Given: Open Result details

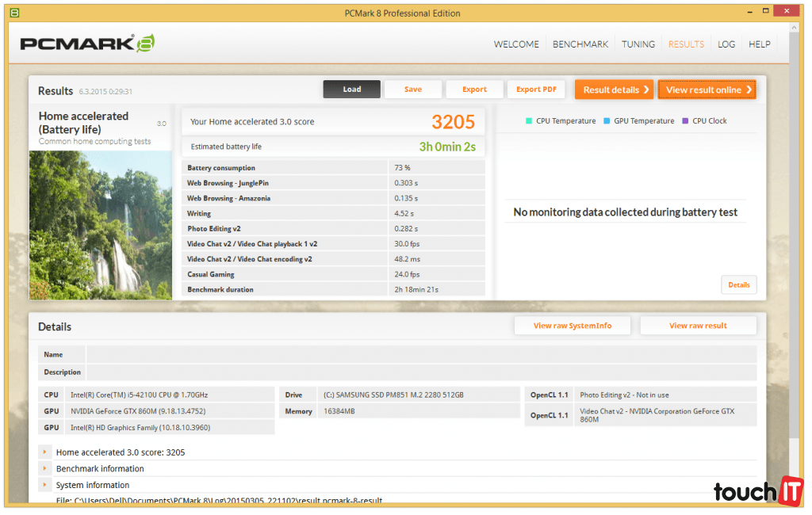Looking at the screenshot, I should [616, 90].
